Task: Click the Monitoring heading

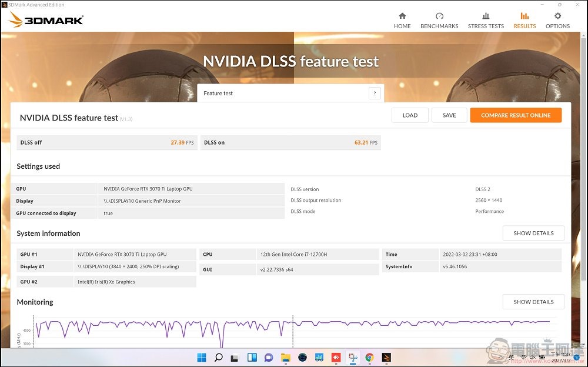Action: (x=35, y=302)
